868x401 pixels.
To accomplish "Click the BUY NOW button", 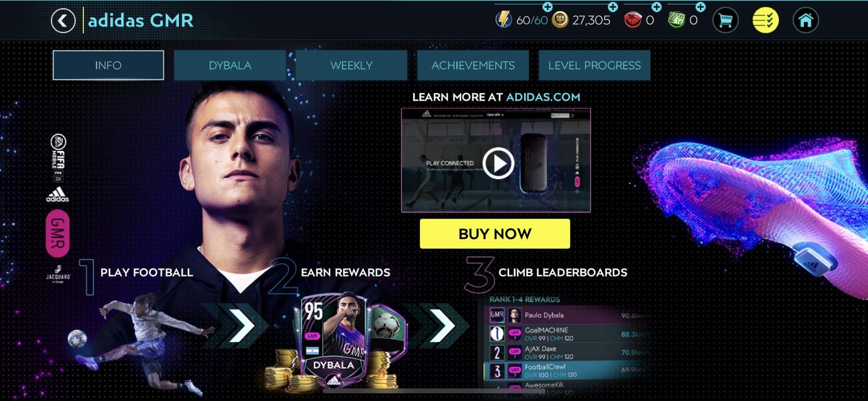I will tap(495, 234).
